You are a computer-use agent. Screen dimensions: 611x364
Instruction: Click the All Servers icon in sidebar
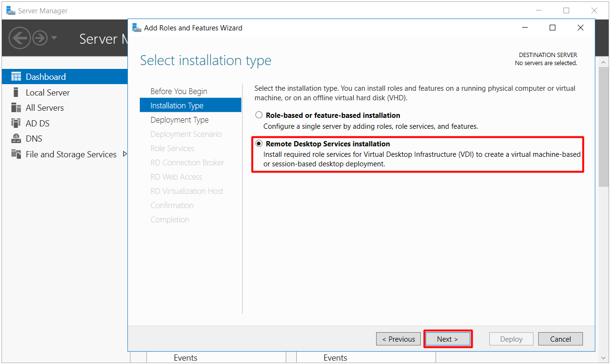(x=16, y=107)
